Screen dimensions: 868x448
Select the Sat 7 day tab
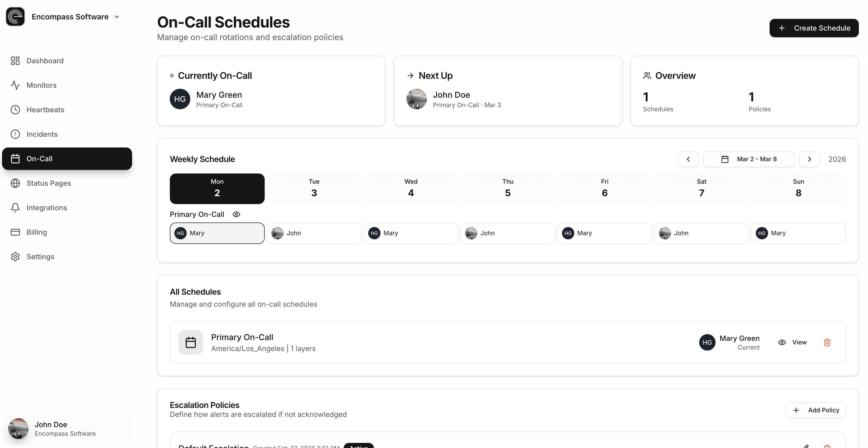(701, 189)
